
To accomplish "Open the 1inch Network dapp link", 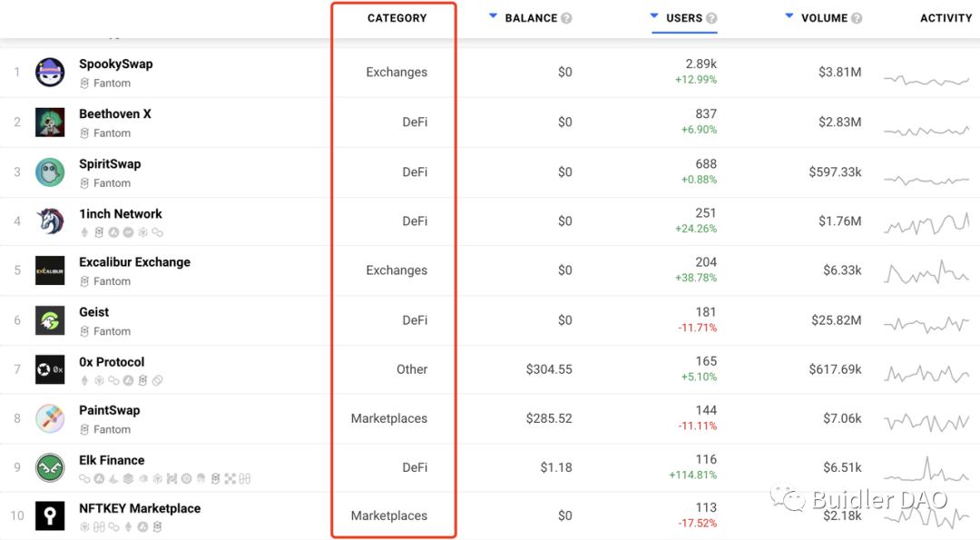I will (121, 214).
